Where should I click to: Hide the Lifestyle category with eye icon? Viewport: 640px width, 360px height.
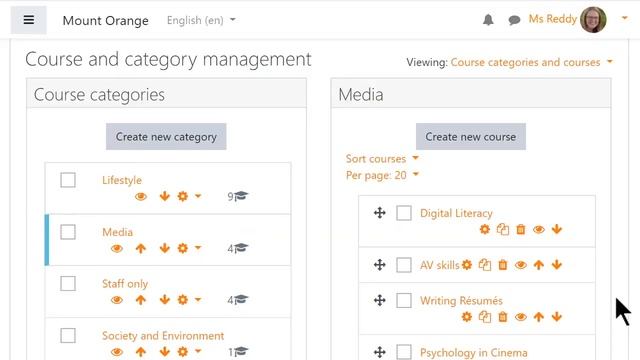pos(141,196)
